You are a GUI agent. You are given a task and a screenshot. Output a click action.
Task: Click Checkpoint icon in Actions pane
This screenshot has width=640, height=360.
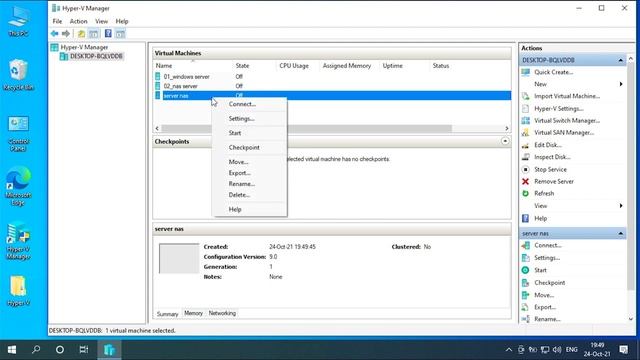pos(526,282)
